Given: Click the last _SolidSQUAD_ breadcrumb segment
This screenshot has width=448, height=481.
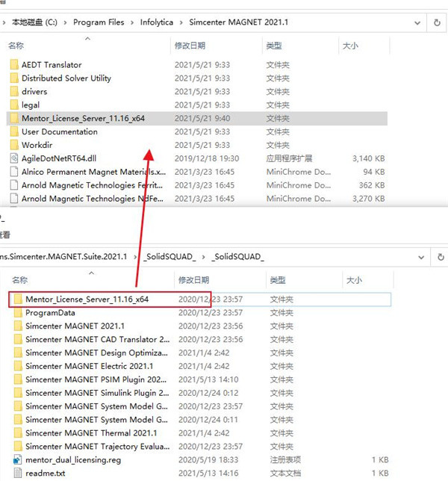Looking at the screenshot, I should pos(237,256).
